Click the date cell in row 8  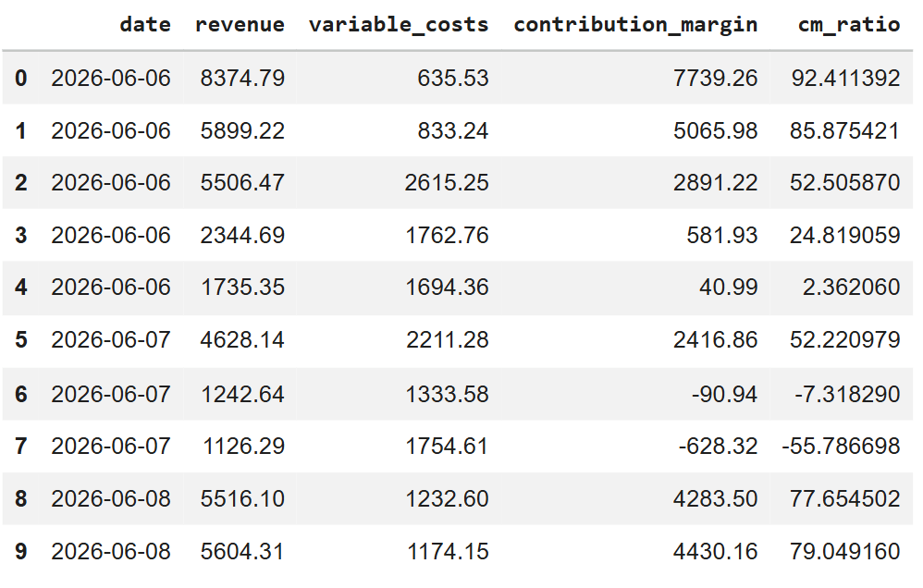[x=111, y=498]
